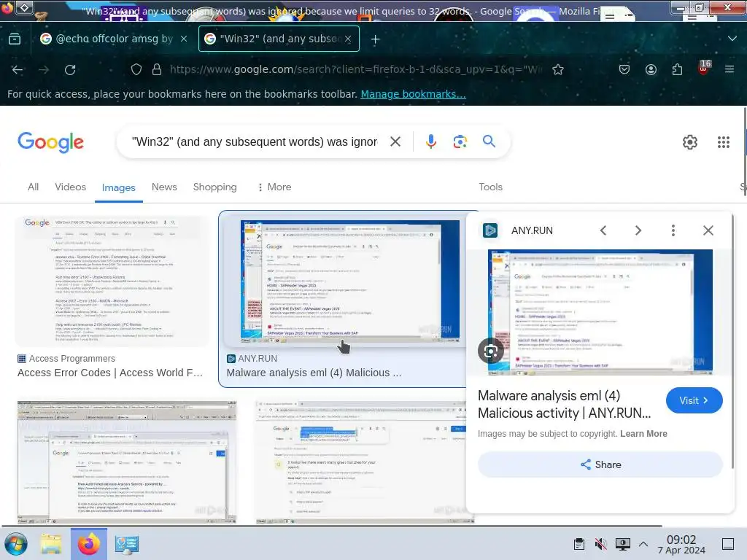Expand the More search options

tap(274, 187)
